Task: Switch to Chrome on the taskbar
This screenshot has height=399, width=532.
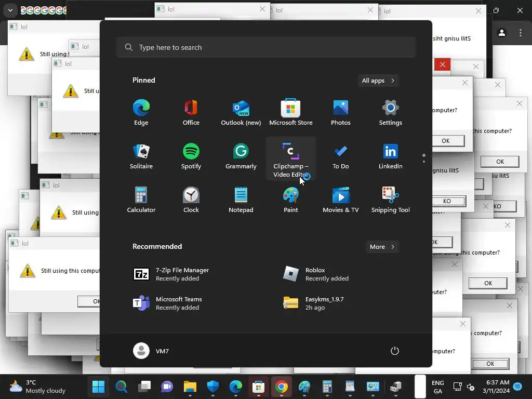Action: tap(281, 387)
